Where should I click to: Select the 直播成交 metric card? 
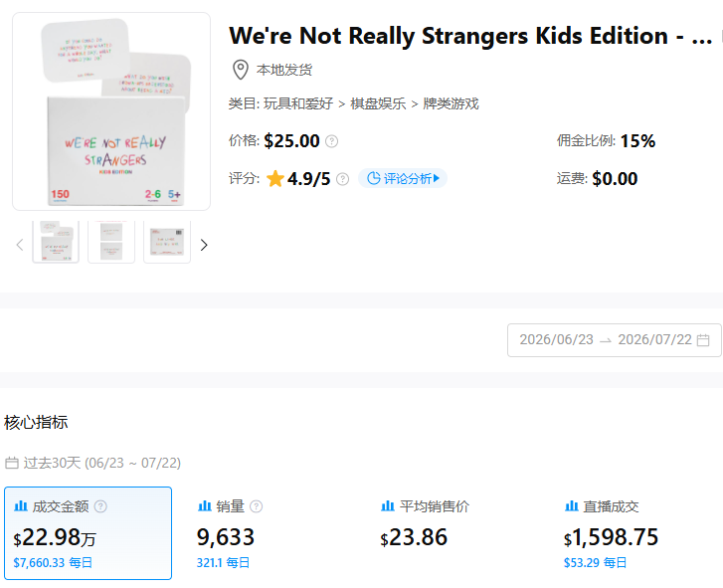[x=640, y=533]
